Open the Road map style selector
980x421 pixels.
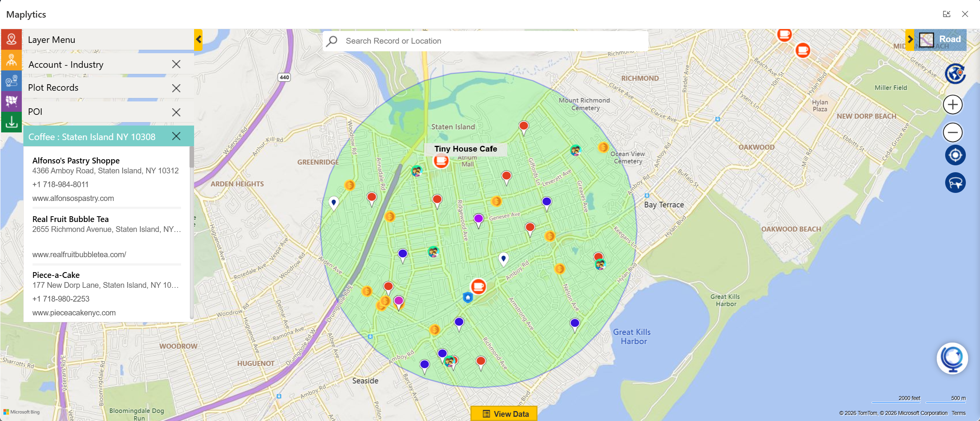pyautogui.click(x=941, y=39)
